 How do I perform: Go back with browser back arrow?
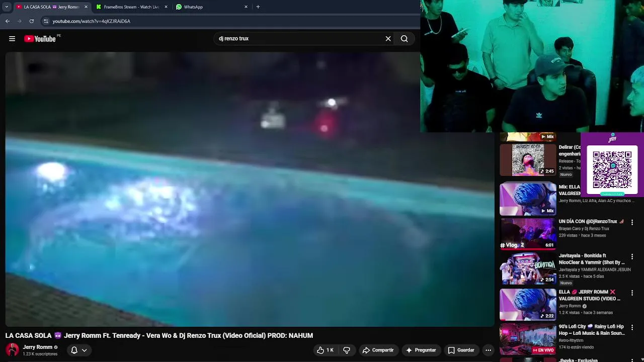8,21
